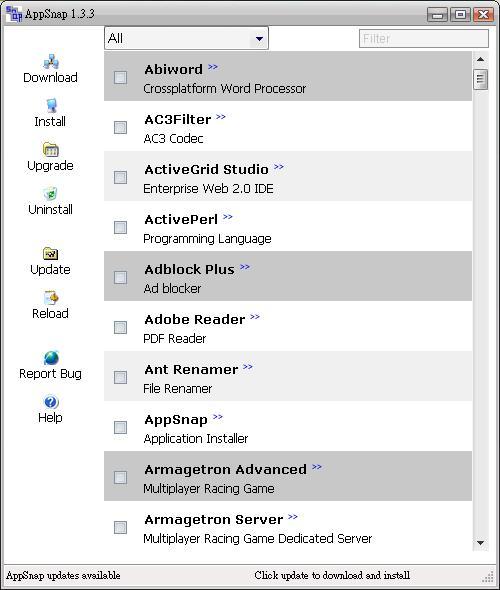Image resolution: width=500 pixels, height=590 pixels.
Task: Select the Armagetron Advanced checkbox
Action: [x=120, y=477]
